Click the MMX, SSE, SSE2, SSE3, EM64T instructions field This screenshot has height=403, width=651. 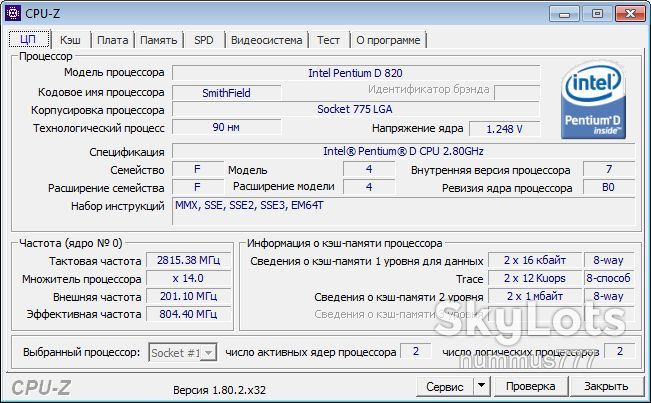tap(403, 211)
